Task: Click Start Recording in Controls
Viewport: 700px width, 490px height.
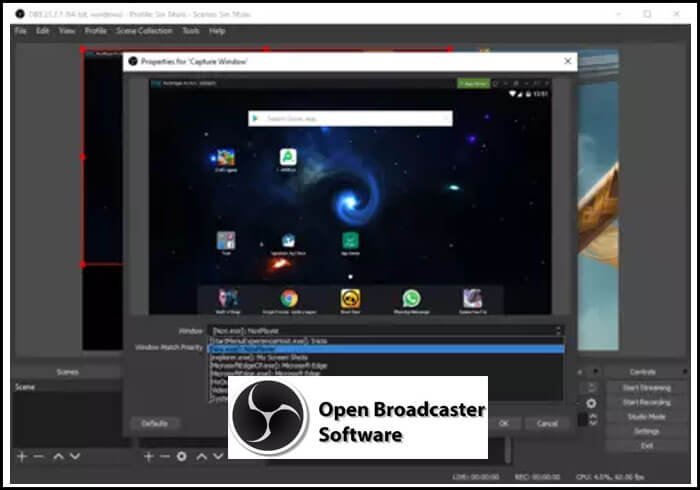Action: click(646, 403)
